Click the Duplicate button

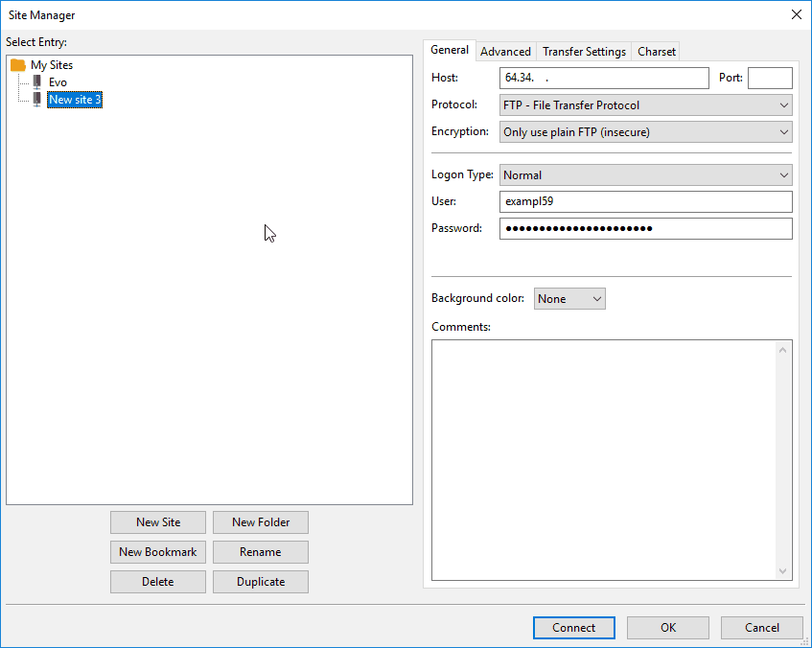[260, 582]
